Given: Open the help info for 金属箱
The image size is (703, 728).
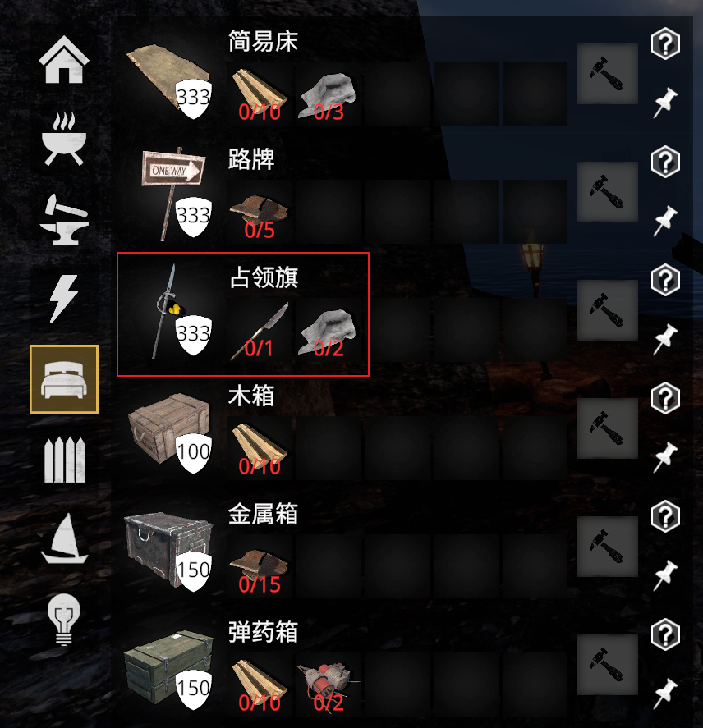Looking at the screenshot, I should point(665,516).
